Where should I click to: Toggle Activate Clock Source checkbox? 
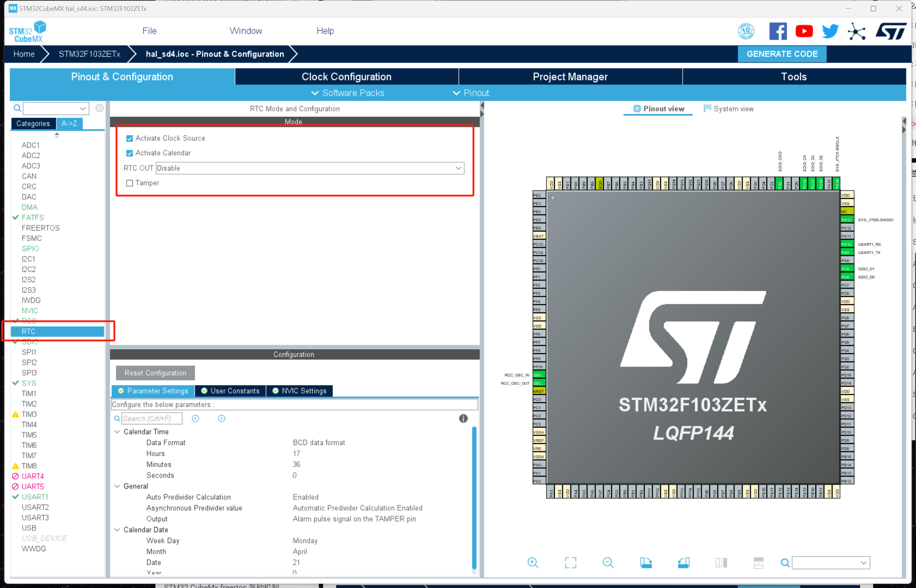pyautogui.click(x=130, y=138)
